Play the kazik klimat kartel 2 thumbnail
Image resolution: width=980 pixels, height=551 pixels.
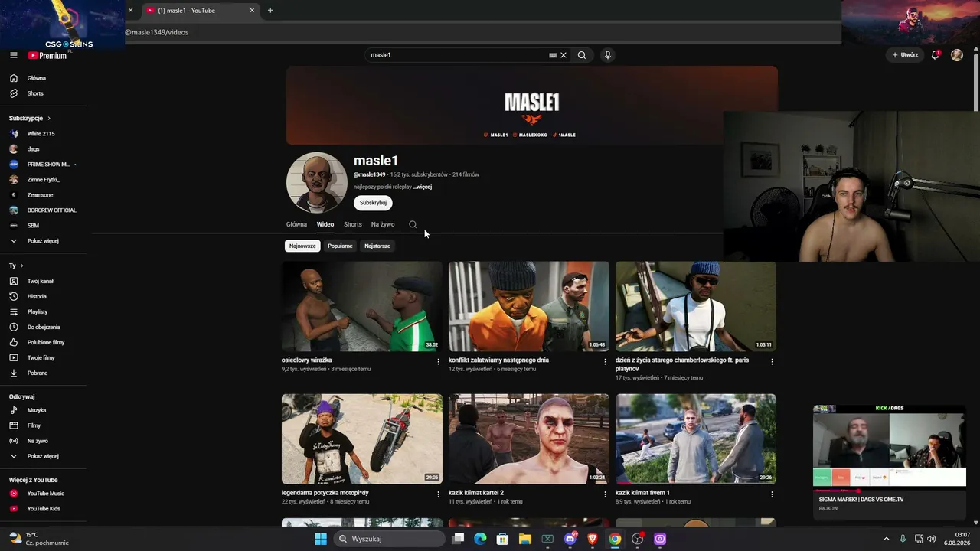pyautogui.click(x=529, y=439)
